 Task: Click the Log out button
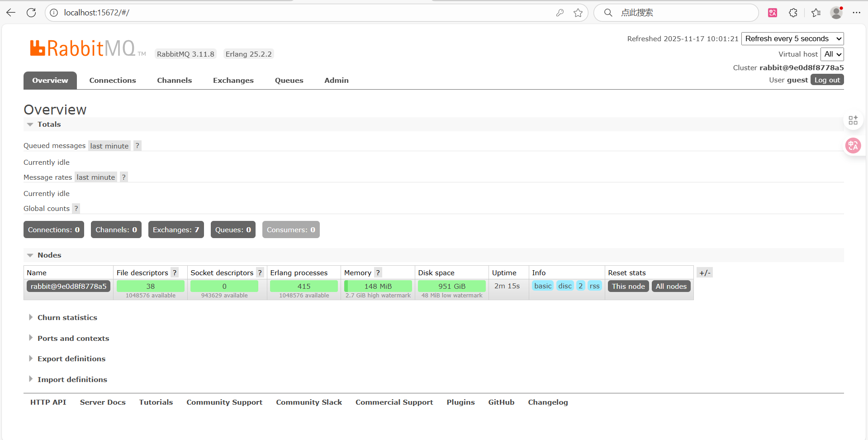(x=827, y=80)
